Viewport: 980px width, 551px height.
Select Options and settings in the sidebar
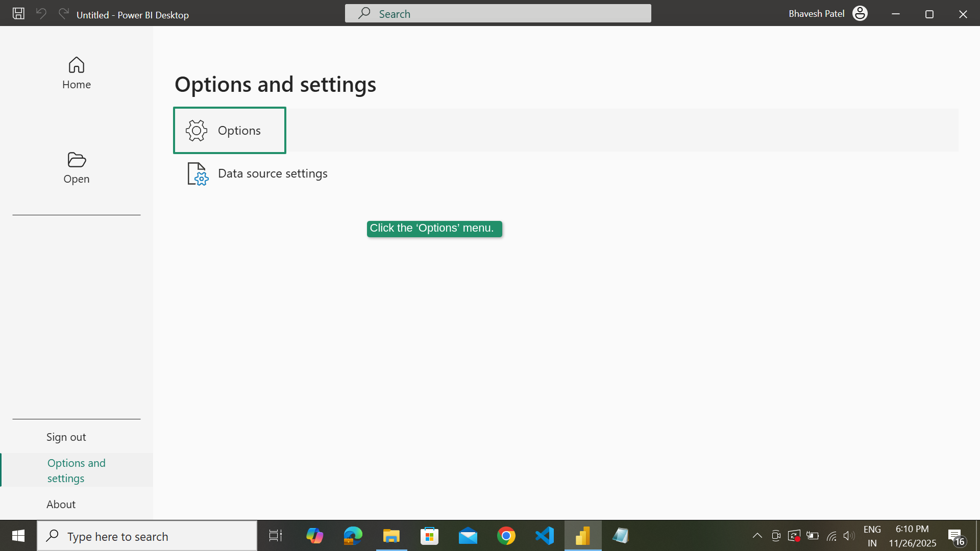tap(76, 470)
